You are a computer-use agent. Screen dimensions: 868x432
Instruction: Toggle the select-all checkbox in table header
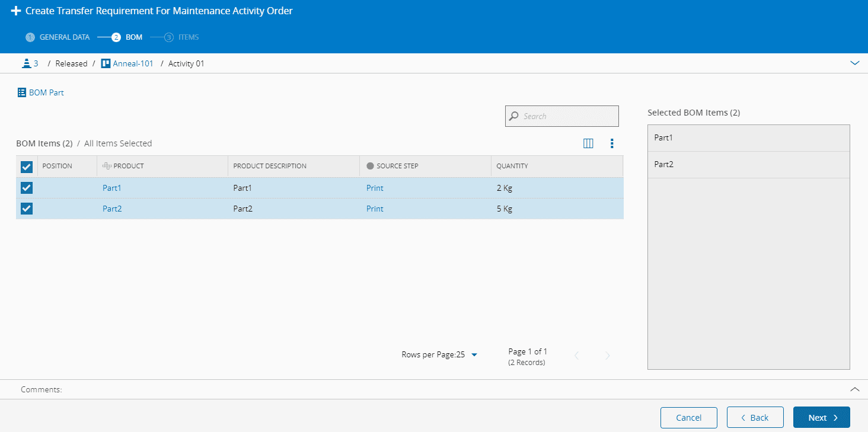[27, 167]
